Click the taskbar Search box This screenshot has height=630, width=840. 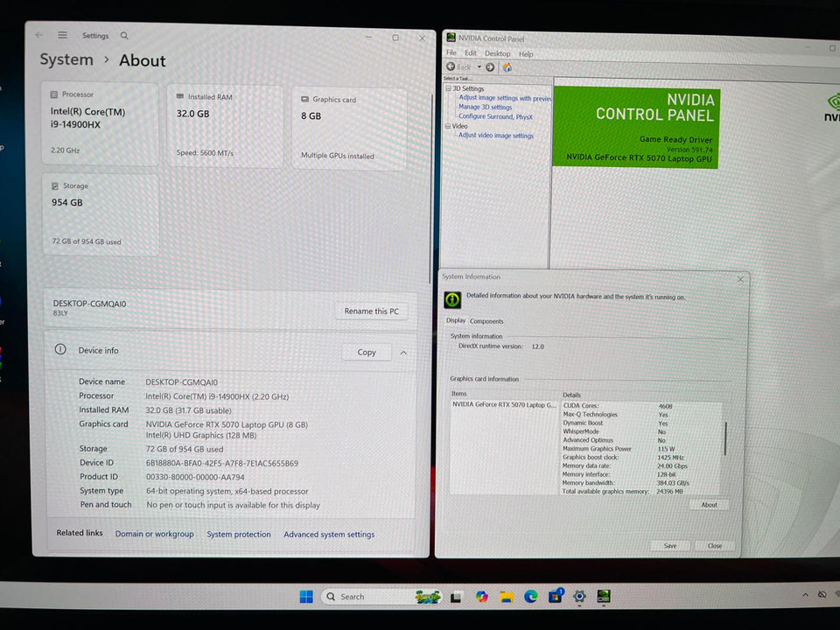(x=381, y=596)
